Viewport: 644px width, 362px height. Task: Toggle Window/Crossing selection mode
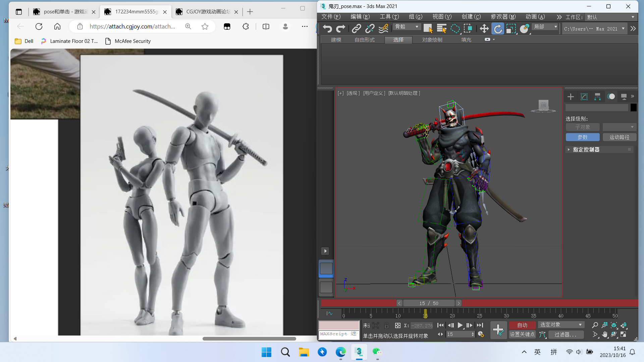[468, 29]
